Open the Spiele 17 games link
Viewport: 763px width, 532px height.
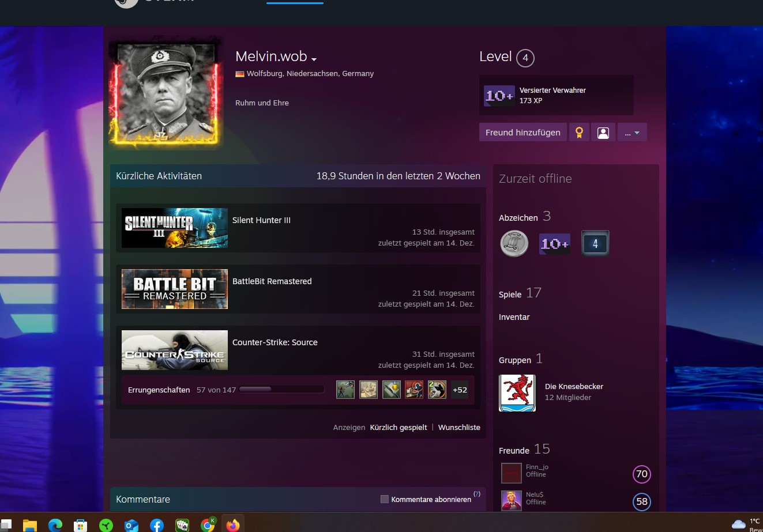pyautogui.click(x=520, y=293)
